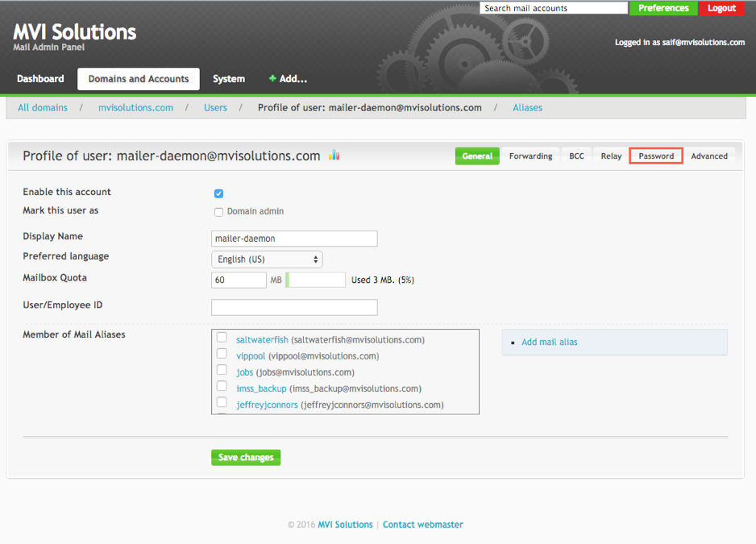The height and width of the screenshot is (544, 756).
Task: Open the Password tab
Action: coord(656,156)
